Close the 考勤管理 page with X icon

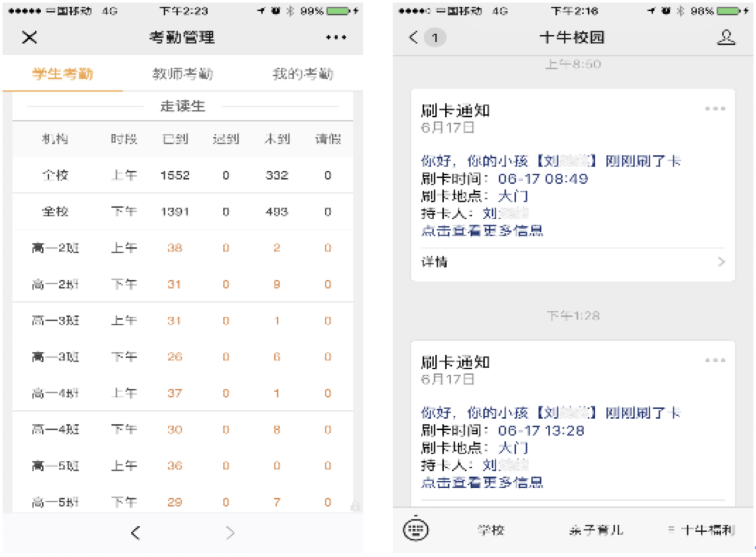(x=29, y=37)
